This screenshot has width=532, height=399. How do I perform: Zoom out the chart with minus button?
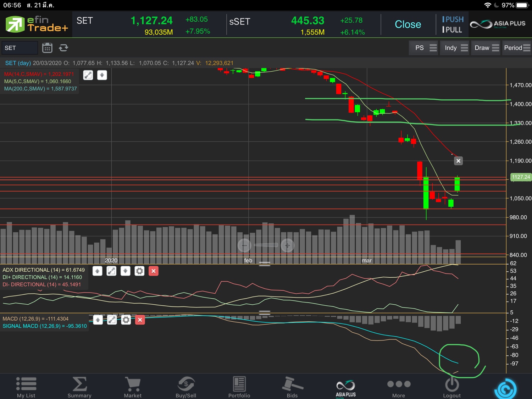244,245
